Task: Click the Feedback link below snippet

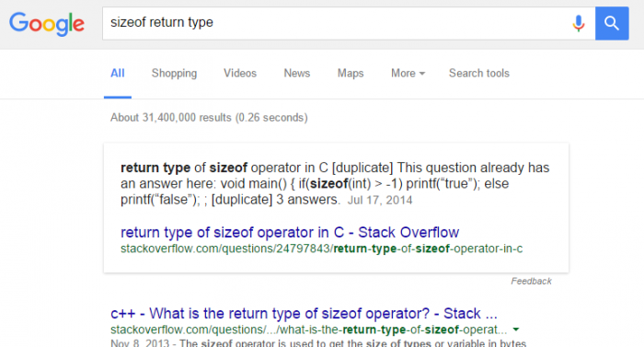Action: coord(531,282)
